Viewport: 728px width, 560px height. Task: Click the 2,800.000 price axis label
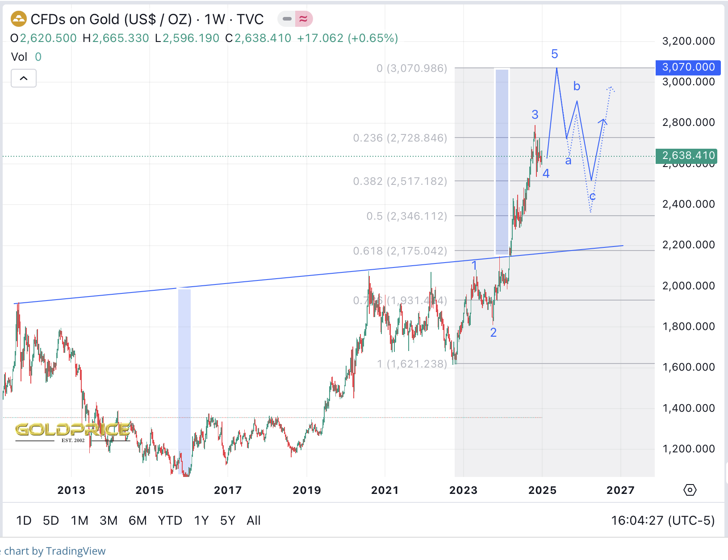point(688,122)
